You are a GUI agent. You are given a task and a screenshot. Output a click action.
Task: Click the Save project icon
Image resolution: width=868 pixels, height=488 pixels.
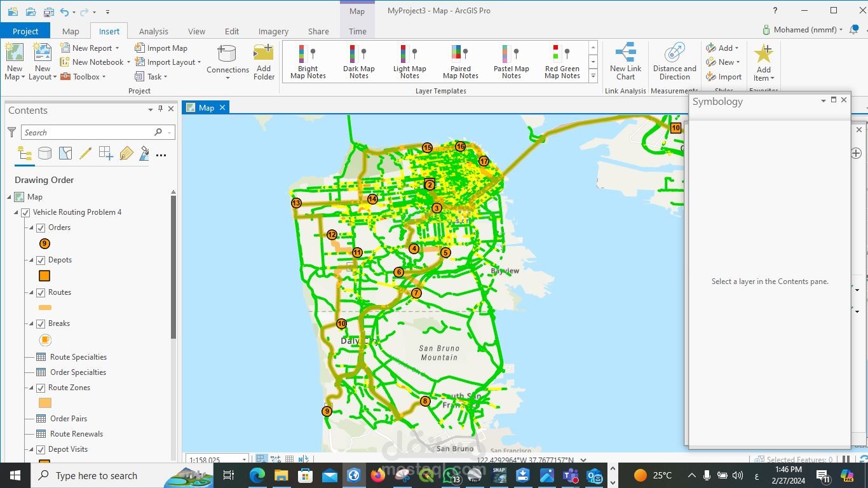click(49, 11)
